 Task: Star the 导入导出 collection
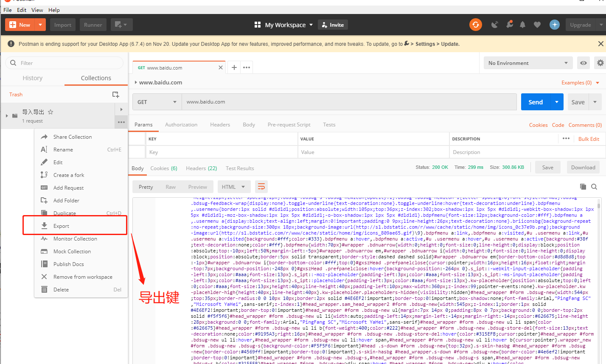click(50, 112)
